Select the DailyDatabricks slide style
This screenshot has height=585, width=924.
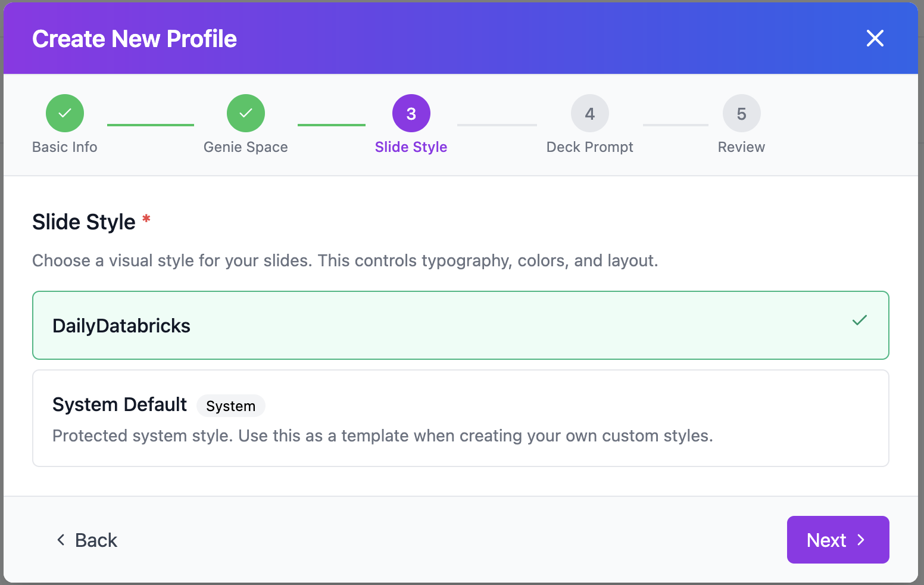tap(460, 325)
